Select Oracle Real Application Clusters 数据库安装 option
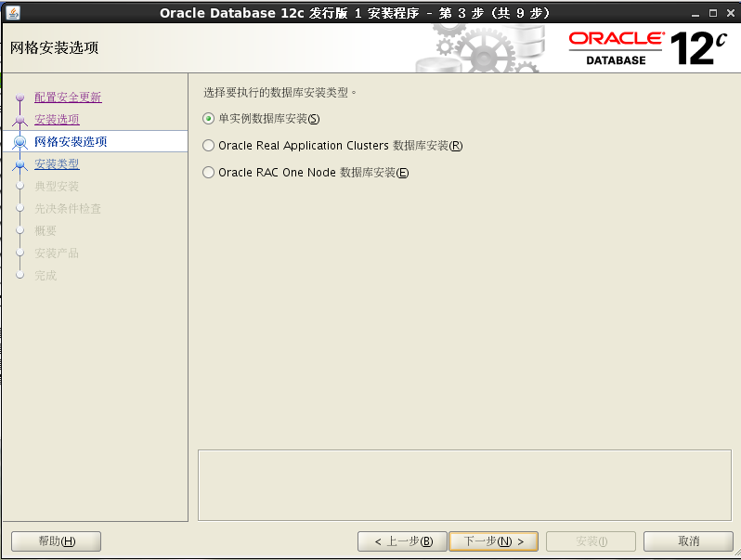This screenshot has width=741, height=560. tap(208, 146)
